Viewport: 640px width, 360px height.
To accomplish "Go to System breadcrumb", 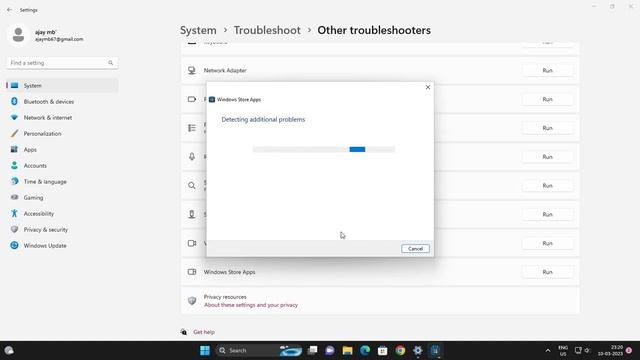I will tap(198, 30).
